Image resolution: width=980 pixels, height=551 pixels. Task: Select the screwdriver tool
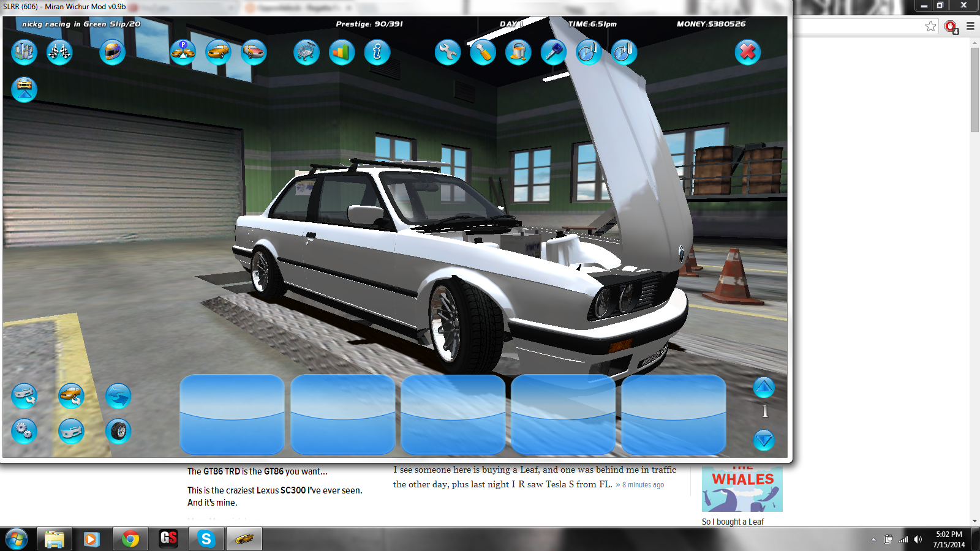pyautogui.click(x=483, y=52)
